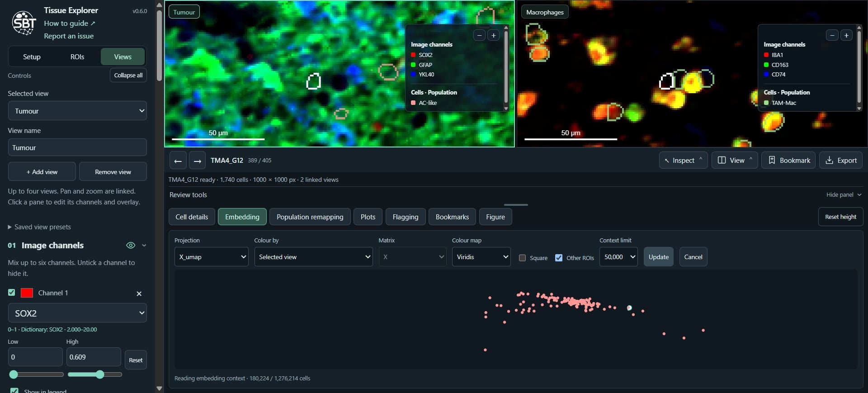Open Colour by dropdown
This screenshot has width=868, height=393.
pos(313,257)
